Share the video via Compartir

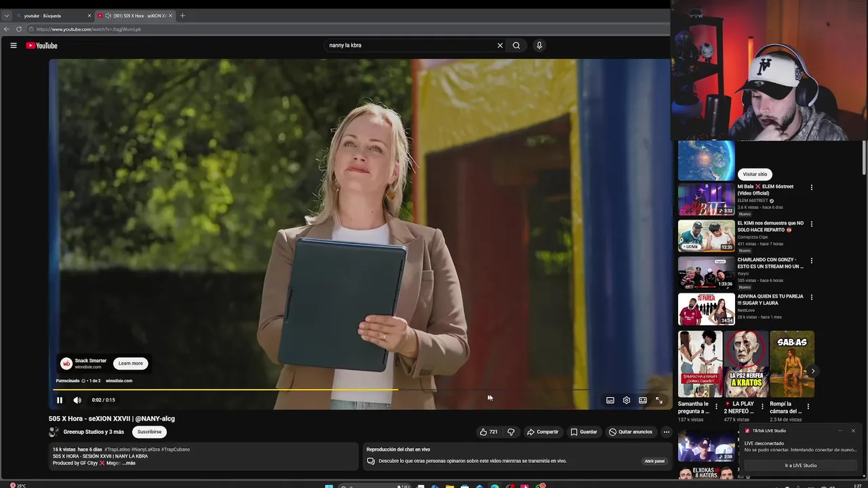(x=542, y=432)
